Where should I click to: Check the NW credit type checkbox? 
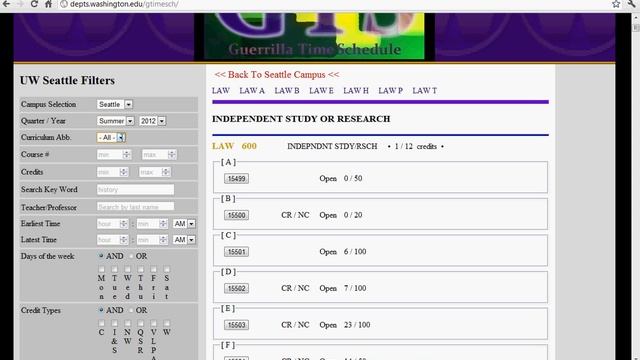coord(127,323)
